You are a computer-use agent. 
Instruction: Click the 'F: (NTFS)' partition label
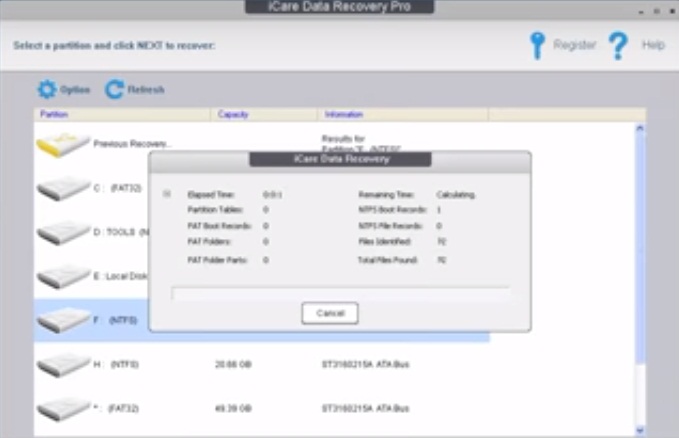115,320
